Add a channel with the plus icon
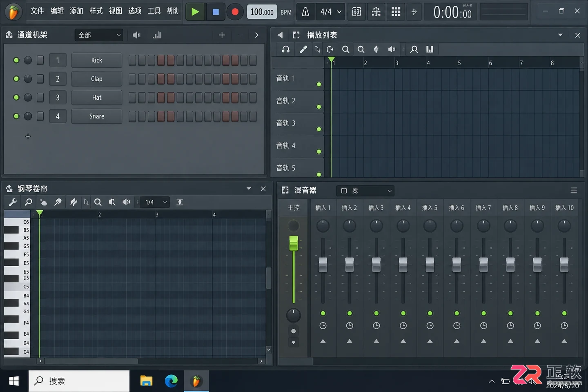This screenshot has width=588, height=392. coord(222,35)
